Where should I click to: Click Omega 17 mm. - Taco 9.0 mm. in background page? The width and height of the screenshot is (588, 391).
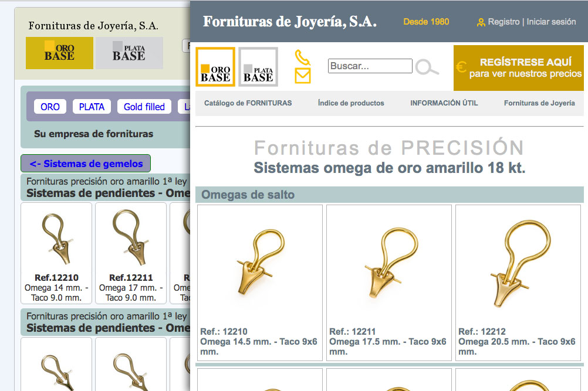tap(131, 293)
